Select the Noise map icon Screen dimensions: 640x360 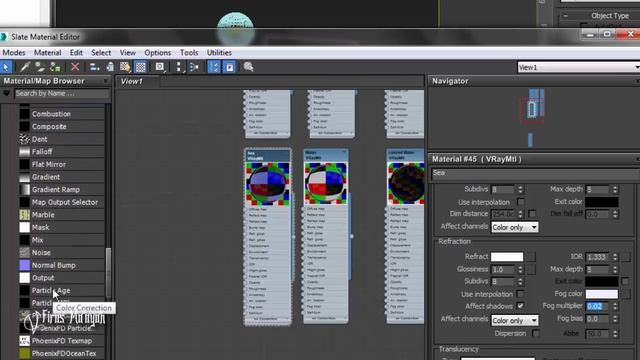24,253
